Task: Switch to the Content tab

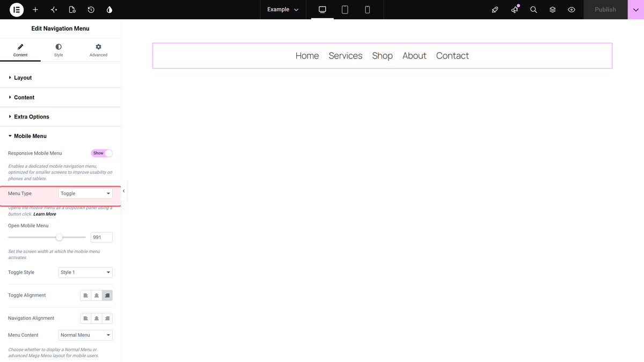Action: [20, 50]
